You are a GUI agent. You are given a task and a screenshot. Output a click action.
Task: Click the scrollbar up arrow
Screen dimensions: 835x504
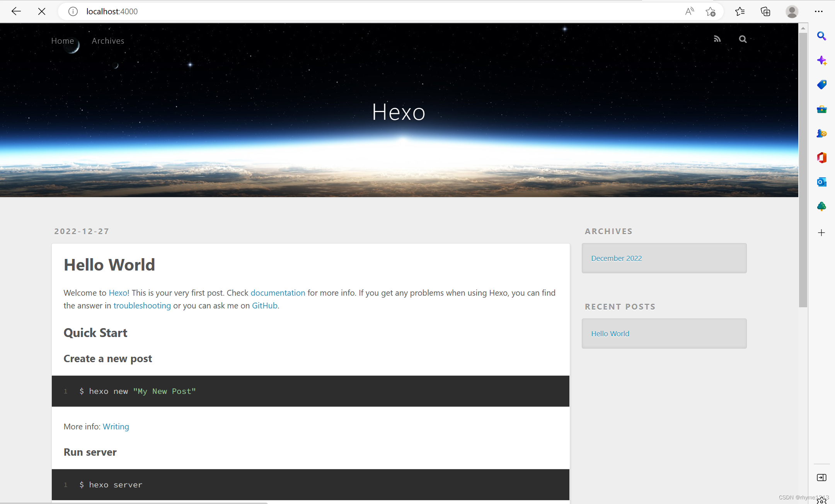click(x=803, y=28)
